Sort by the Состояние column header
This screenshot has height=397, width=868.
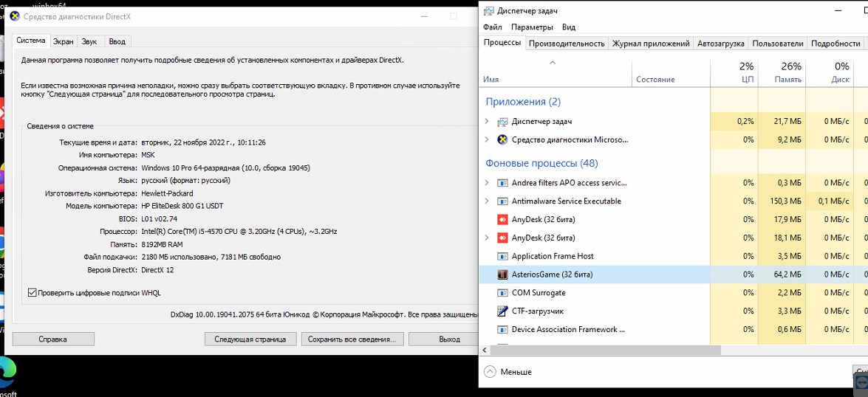[x=671, y=72]
